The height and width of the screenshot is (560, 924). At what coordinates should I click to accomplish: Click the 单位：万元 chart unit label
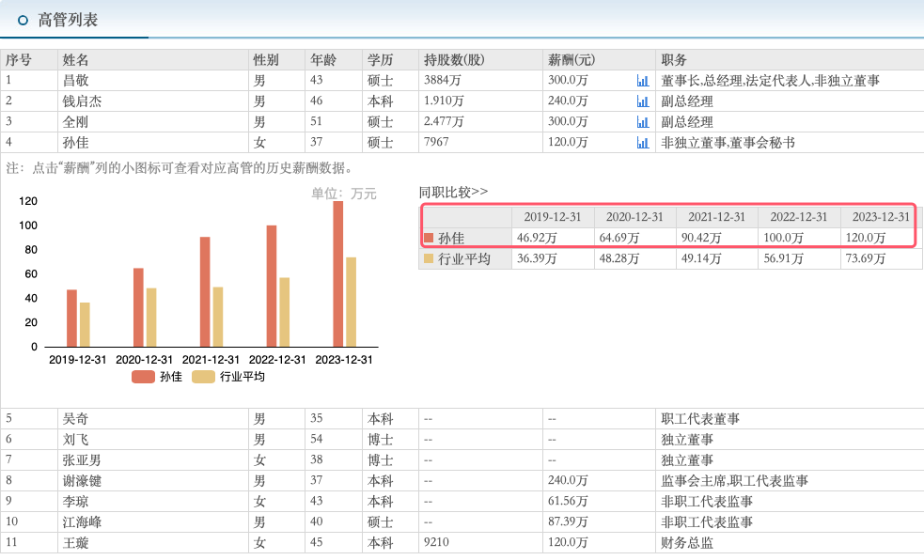pos(343,194)
